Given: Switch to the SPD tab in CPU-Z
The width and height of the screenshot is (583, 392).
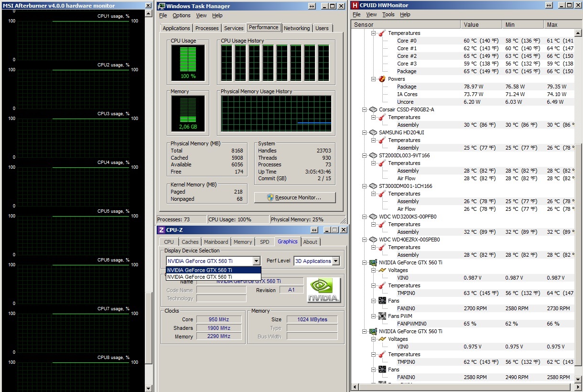Looking at the screenshot, I should 265,242.
